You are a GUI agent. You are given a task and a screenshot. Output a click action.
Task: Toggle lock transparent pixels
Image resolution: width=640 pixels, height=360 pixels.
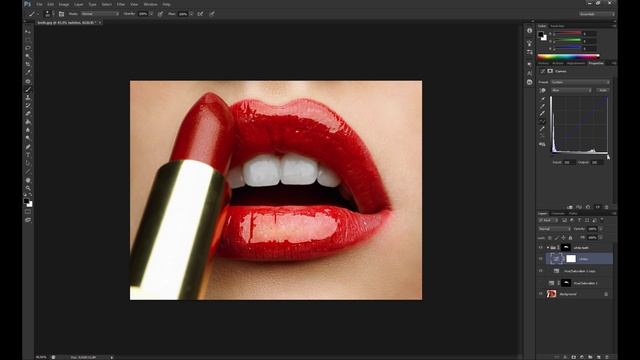(550, 238)
